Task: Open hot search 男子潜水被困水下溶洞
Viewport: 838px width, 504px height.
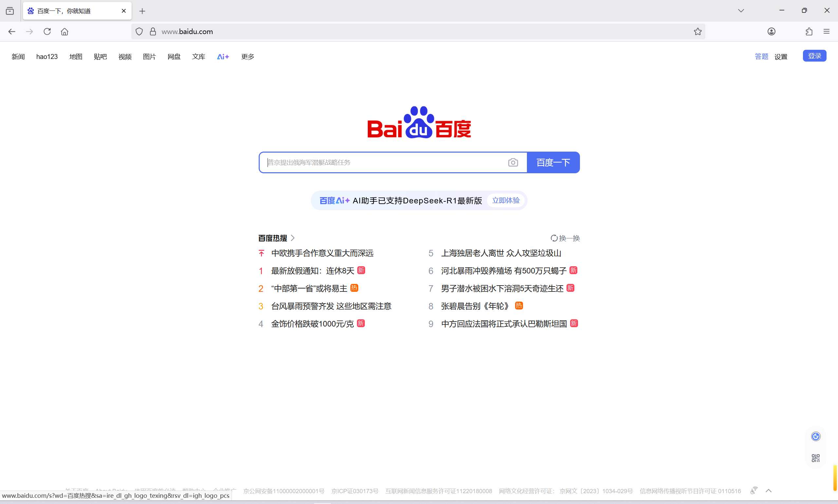Action: click(x=502, y=288)
